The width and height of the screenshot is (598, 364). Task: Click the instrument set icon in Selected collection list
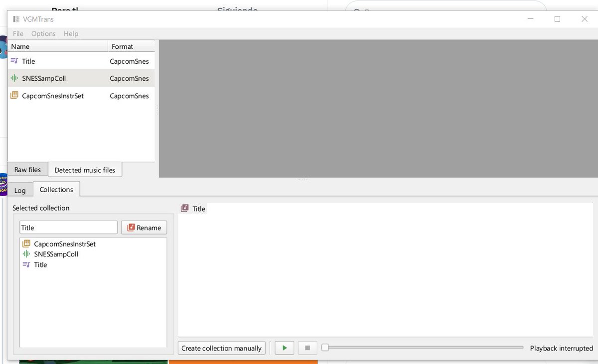[x=26, y=244]
